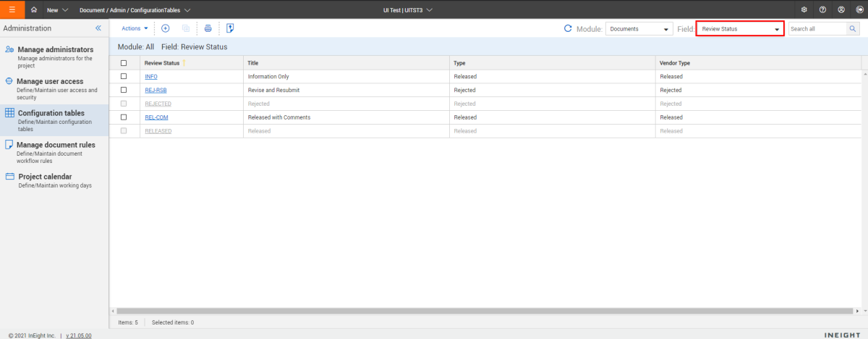Click the print icon in toolbar
The image size is (868, 339).
coord(208,28)
